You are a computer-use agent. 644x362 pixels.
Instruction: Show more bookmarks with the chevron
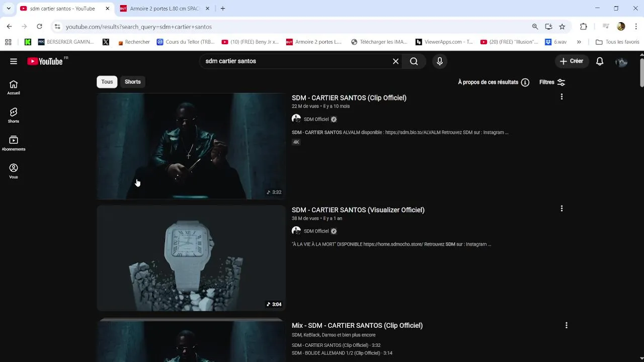click(x=579, y=42)
